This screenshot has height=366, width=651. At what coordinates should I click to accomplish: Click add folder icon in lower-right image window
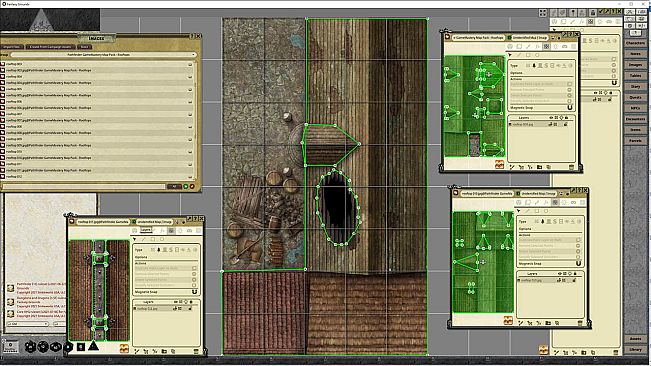[x=548, y=323]
